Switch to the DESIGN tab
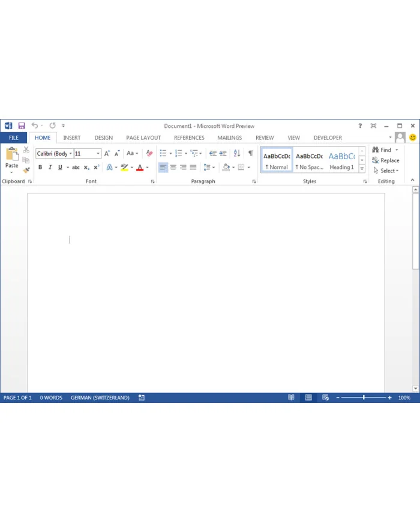The width and height of the screenshot is (420, 522). pyautogui.click(x=104, y=138)
